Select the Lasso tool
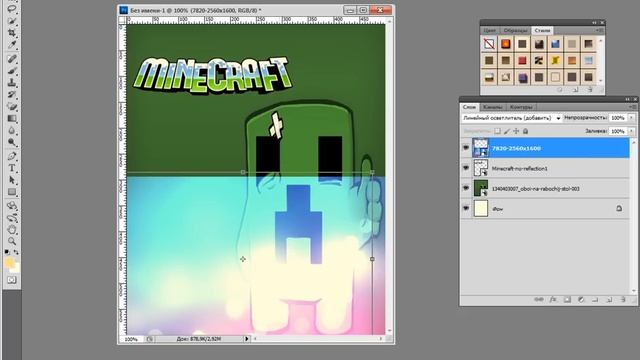Image resolution: width=640 pixels, height=360 pixels. pyautogui.click(x=12, y=8)
